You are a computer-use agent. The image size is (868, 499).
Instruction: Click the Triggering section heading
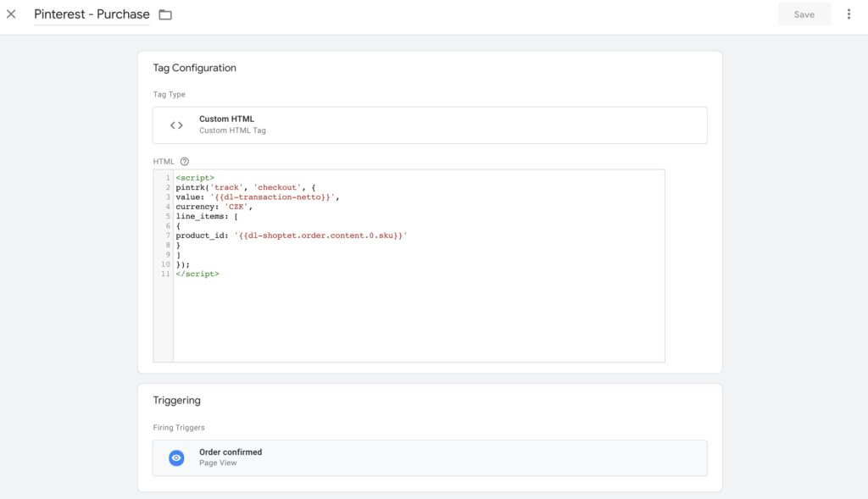click(x=176, y=401)
